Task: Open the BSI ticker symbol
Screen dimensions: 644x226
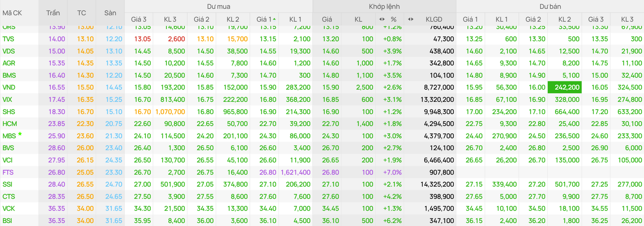Action: click(x=7, y=221)
